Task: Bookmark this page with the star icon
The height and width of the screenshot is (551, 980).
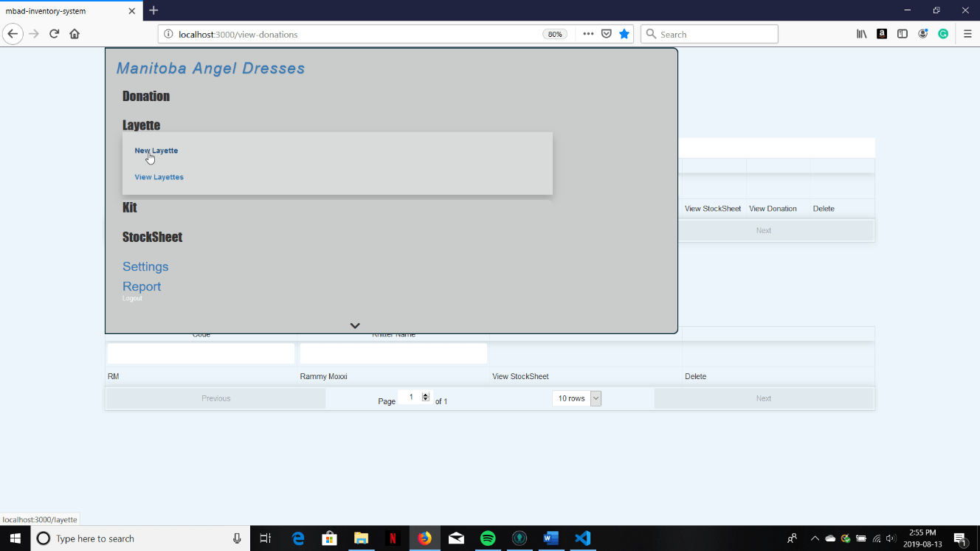Action: [624, 34]
